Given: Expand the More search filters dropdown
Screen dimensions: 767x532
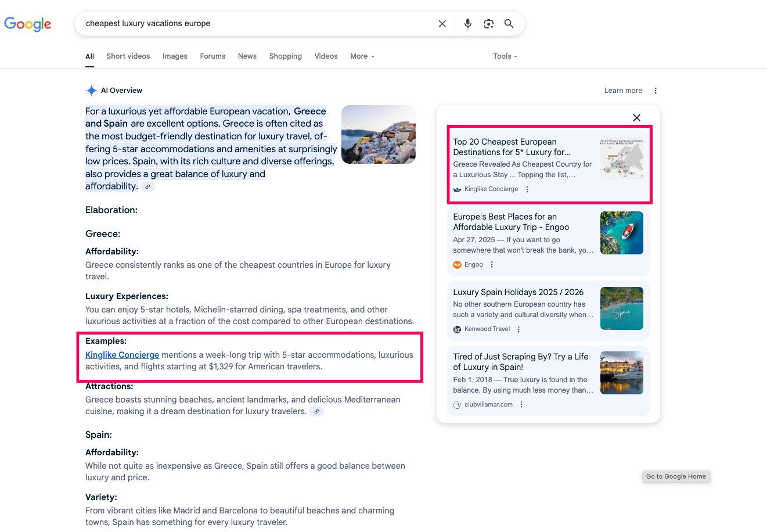Looking at the screenshot, I should tap(362, 56).
